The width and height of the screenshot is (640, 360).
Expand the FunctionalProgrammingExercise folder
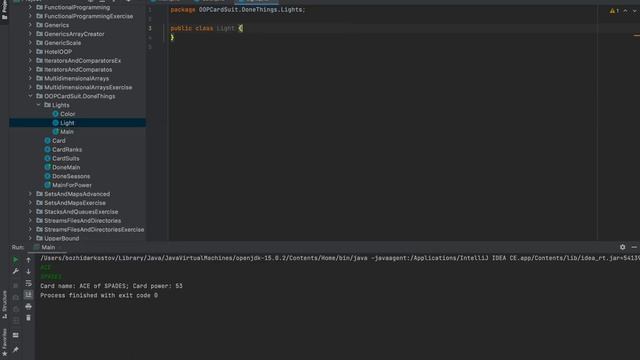pos(30,16)
